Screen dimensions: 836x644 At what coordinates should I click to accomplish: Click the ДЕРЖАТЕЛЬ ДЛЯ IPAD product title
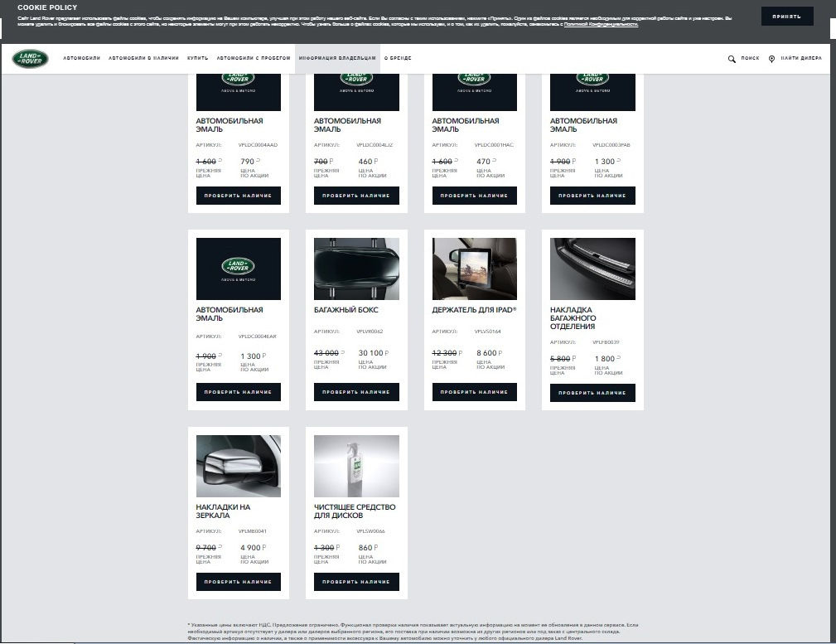coord(474,310)
